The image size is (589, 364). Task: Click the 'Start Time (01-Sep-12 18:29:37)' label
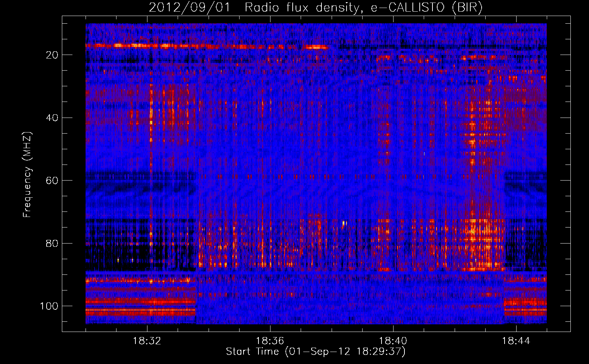pos(316,352)
